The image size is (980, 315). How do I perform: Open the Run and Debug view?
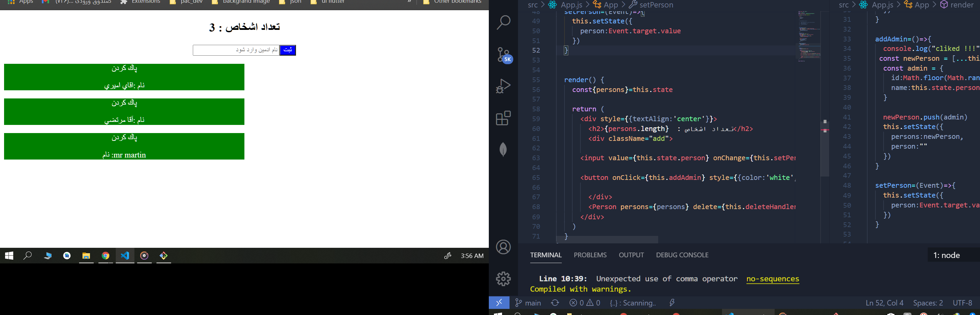pyautogui.click(x=503, y=86)
